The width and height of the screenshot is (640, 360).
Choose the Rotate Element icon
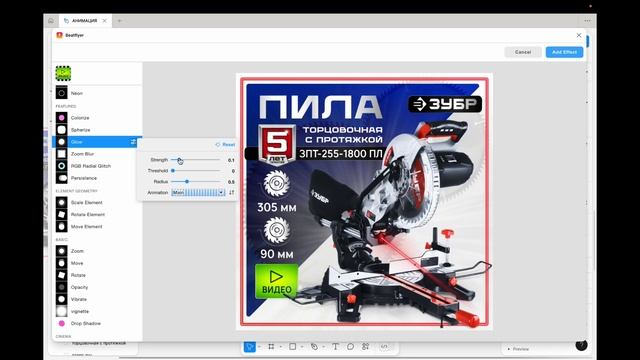tap(62, 214)
